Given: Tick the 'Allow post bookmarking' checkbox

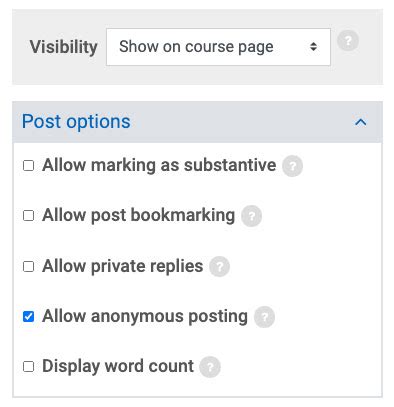Looking at the screenshot, I should (x=28, y=216).
